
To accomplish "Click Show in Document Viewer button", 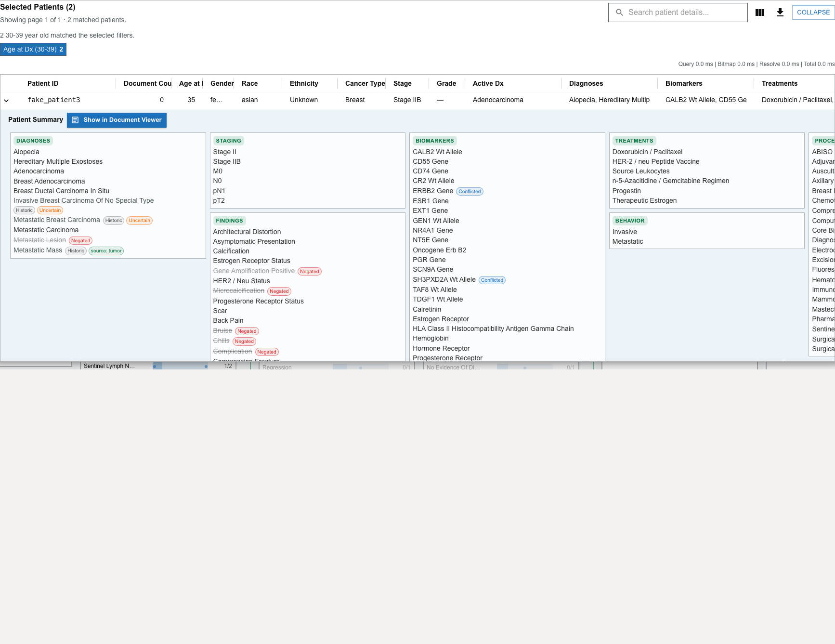I will 117,120.
